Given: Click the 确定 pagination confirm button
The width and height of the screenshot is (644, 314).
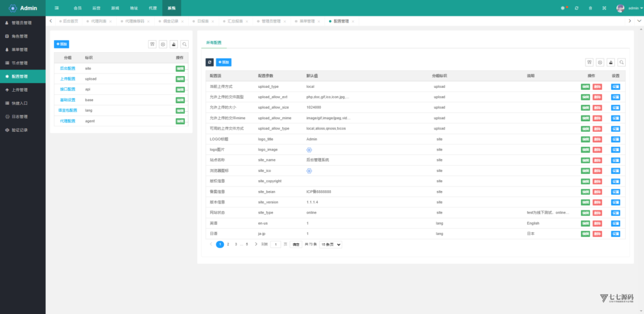Looking at the screenshot, I should (296, 244).
